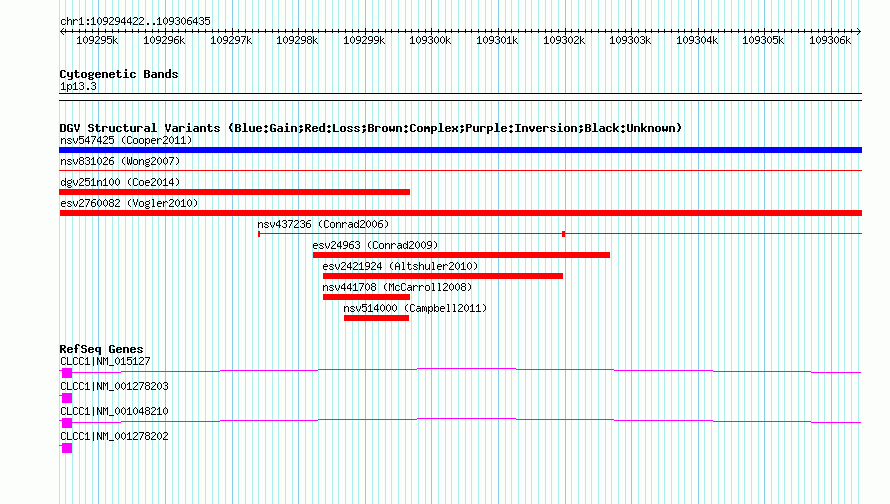Click the magenta exon box of CLCC1|NM_001048210
This screenshot has width=890, height=504.
pos(67,423)
